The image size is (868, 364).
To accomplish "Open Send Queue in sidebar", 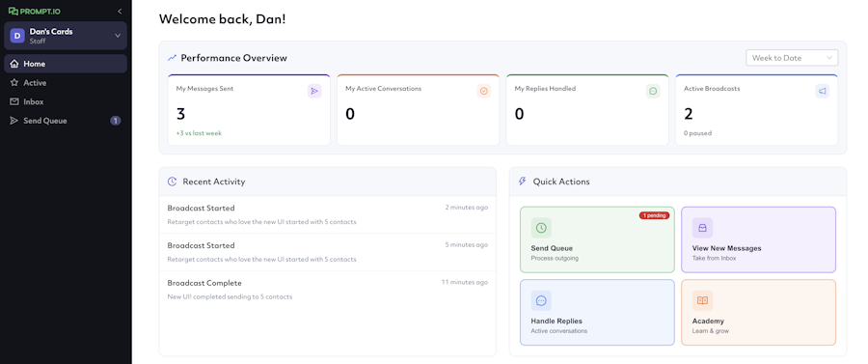I will [66, 121].
